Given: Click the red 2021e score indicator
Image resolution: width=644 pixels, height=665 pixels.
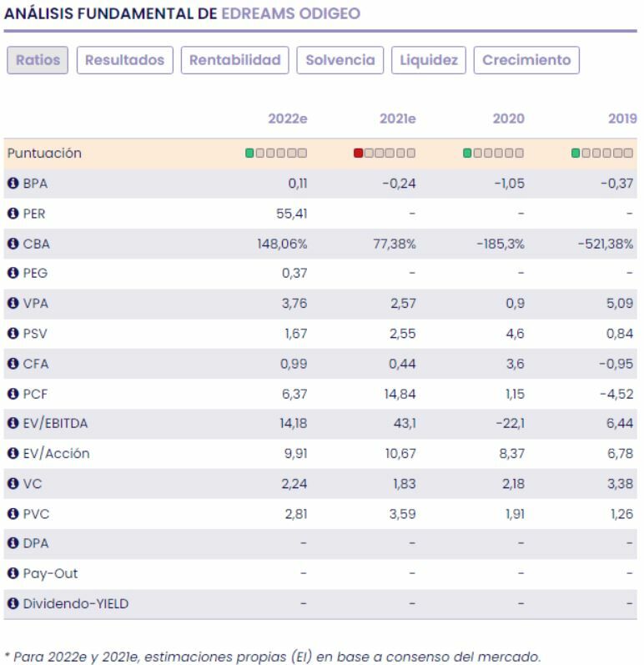Looking at the screenshot, I should pos(359,154).
